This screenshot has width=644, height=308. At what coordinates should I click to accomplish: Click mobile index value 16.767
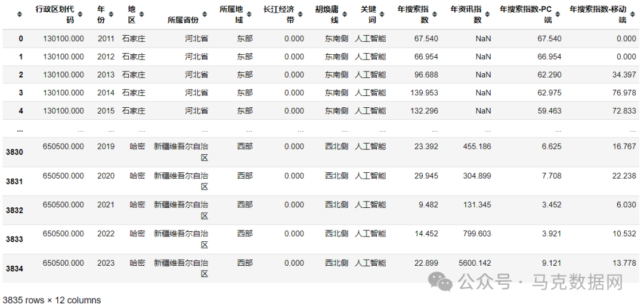click(624, 147)
